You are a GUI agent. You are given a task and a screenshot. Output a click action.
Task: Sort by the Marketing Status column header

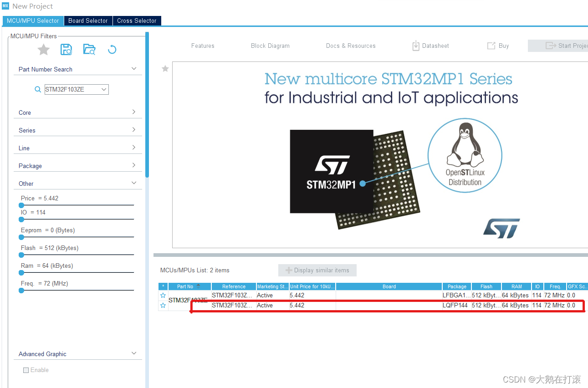[x=273, y=286]
